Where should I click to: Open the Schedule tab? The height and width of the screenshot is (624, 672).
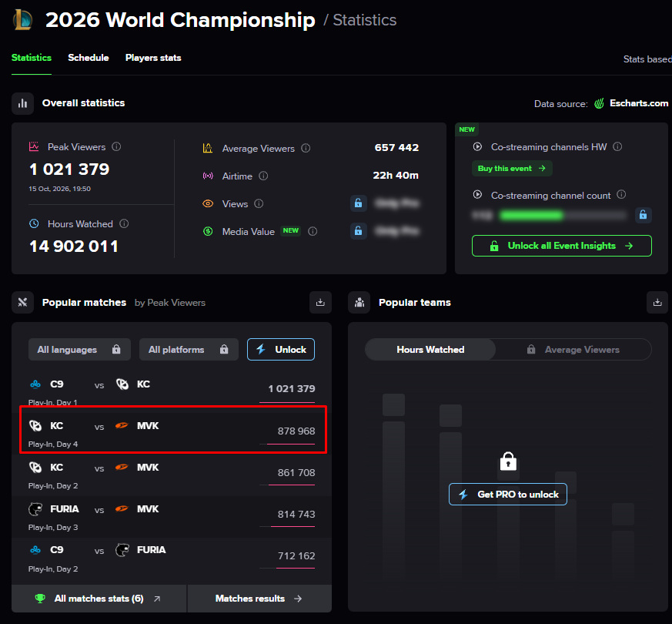coord(89,58)
